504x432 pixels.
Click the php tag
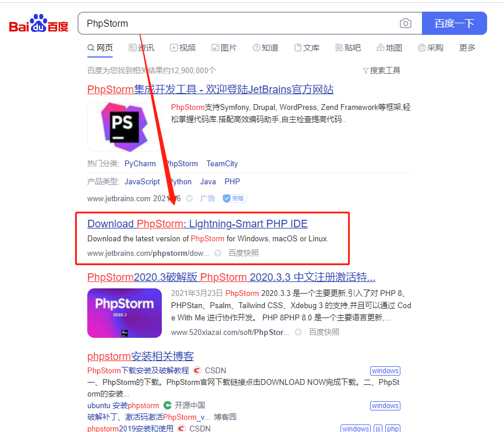tap(393, 429)
